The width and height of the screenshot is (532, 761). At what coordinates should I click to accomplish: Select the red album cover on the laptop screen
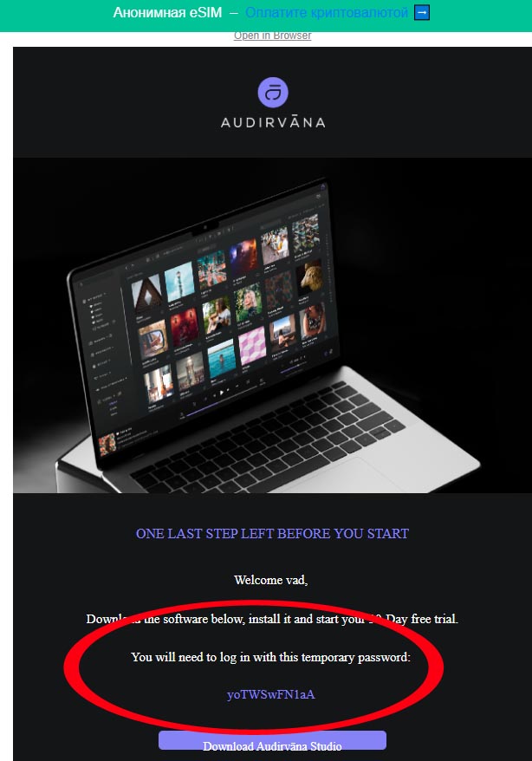tap(185, 325)
